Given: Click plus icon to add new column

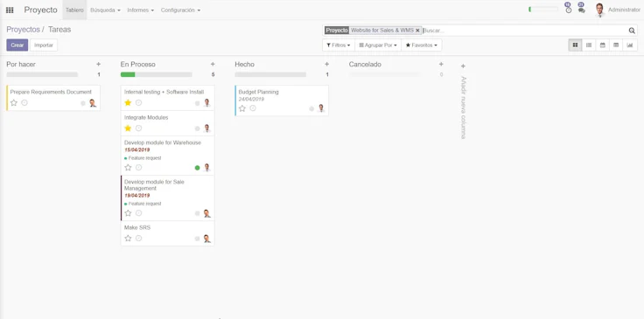Looking at the screenshot, I should (463, 66).
